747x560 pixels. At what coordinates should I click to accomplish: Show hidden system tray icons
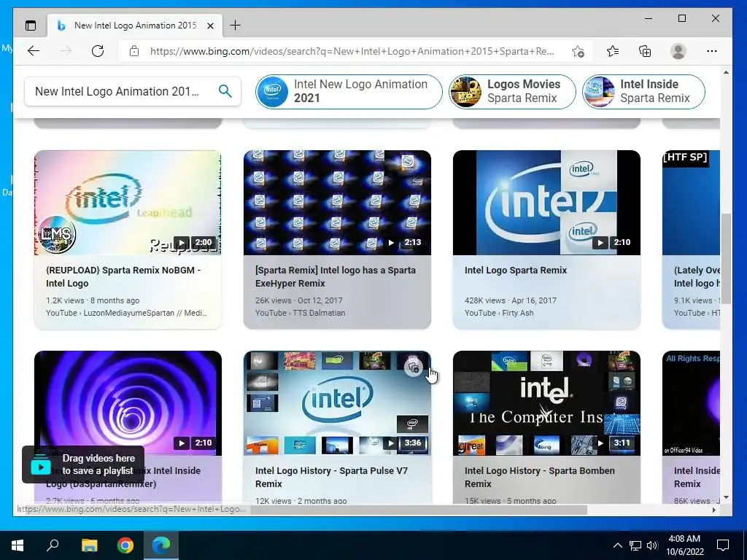pyautogui.click(x=617, y=545)
